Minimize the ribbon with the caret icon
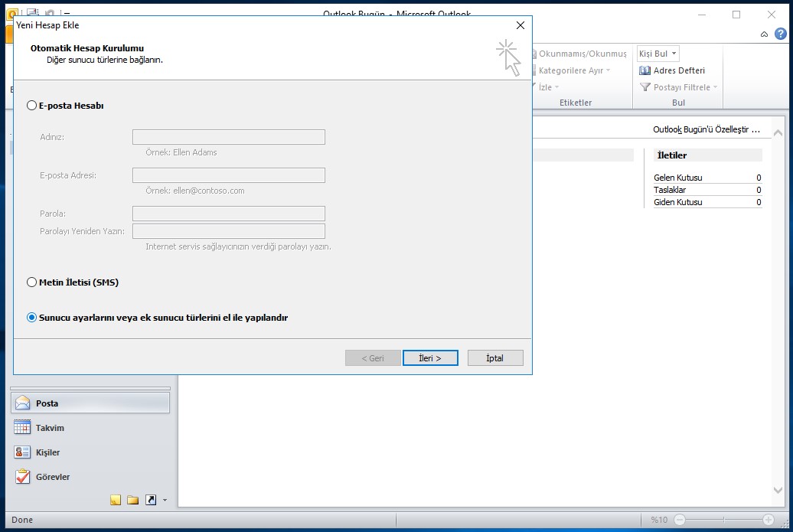Viewport: 793px width, 532px height. tap(764, 34)
